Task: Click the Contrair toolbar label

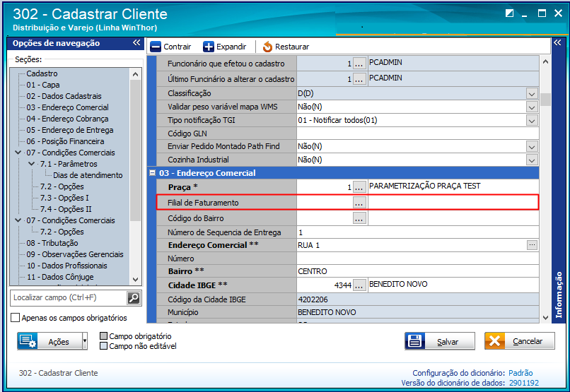Action: coord(177,47)
